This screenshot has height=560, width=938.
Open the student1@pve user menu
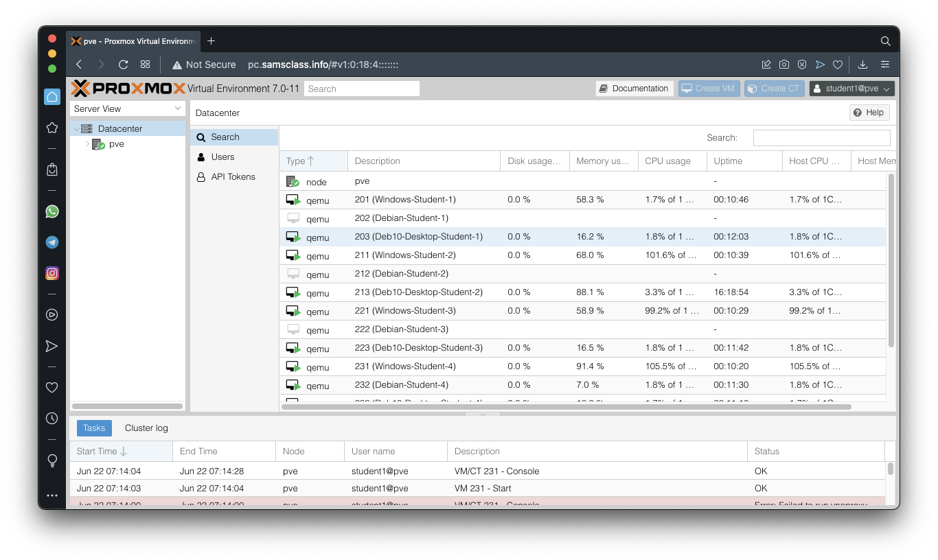[851, 89]
